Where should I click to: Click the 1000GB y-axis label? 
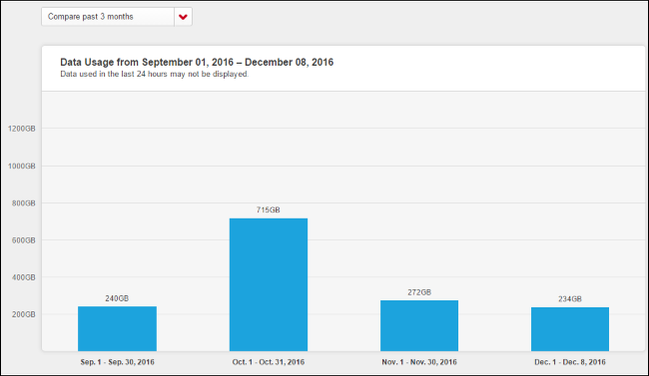tap(22, 166)
